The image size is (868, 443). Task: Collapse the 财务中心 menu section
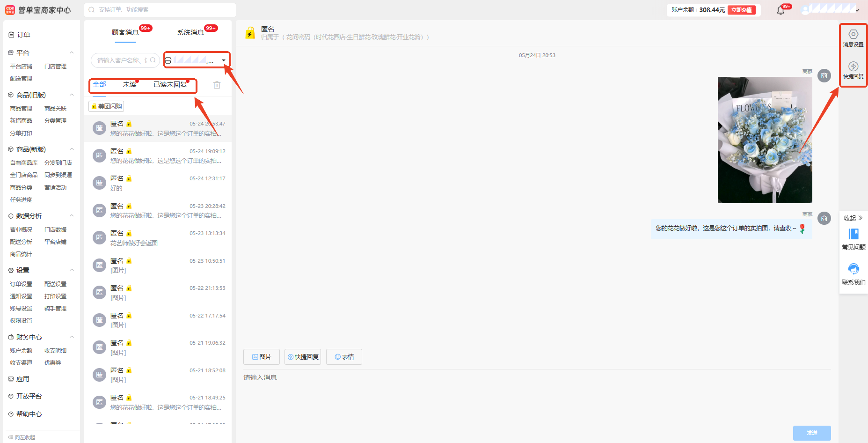(x=72, y=337)
